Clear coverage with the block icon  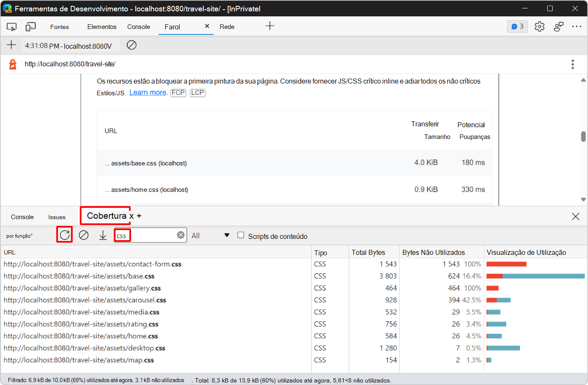84,235
